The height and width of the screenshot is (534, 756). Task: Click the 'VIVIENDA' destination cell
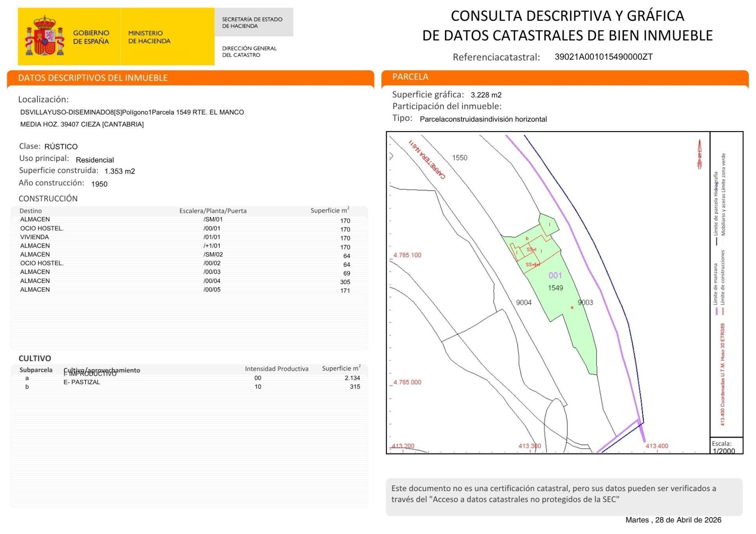coord(35,237)
